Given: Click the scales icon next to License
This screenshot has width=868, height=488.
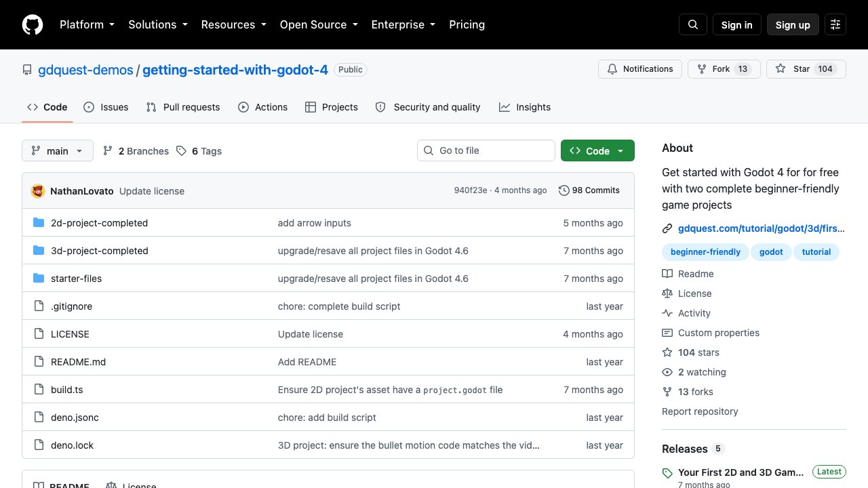Looking at the screenshot, I should (x=667, y=293).
